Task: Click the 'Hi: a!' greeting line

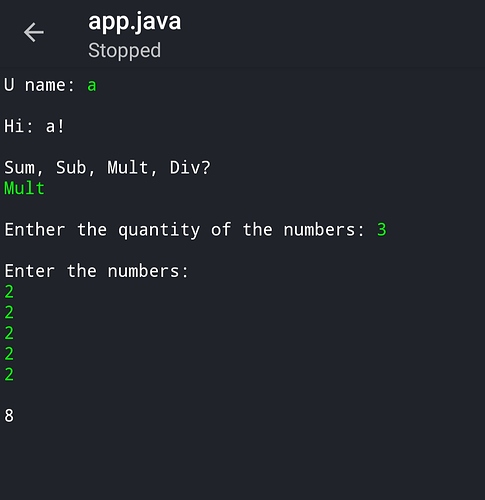Action: 34,126
